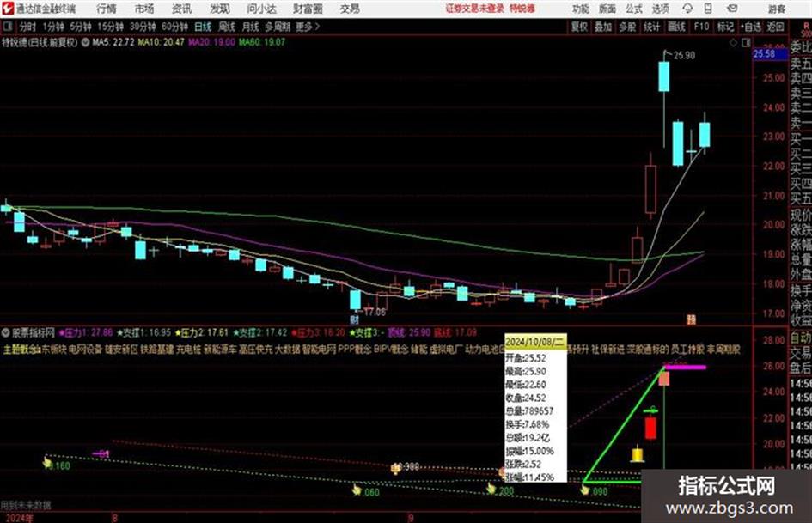Switch to 5分钟 period tab
812x523 pixels.
(81, 27)
